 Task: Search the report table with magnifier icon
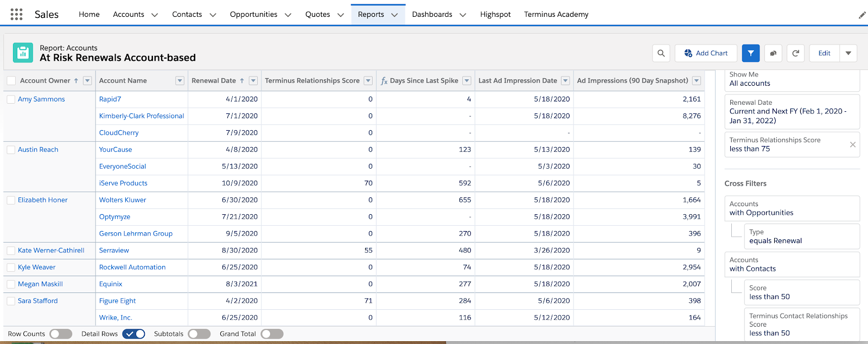[x=661, y=53]
